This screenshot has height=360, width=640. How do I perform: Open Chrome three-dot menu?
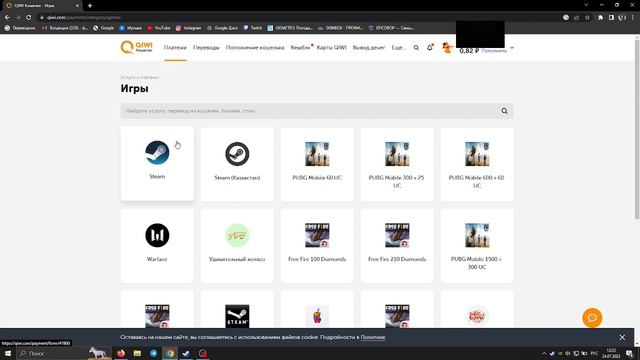click(633, 18)
